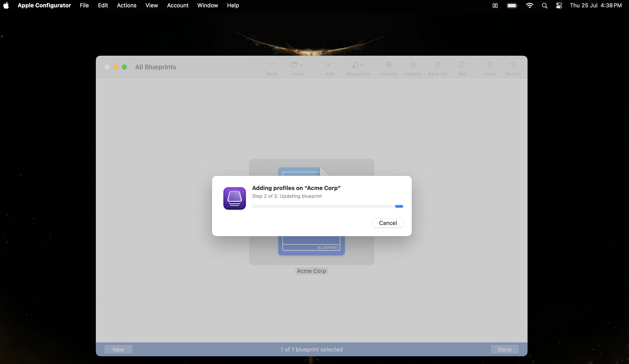Viewport: 629px width, 364px height.
Task: Open the Actions menu
Action: (x=127, y=5)
